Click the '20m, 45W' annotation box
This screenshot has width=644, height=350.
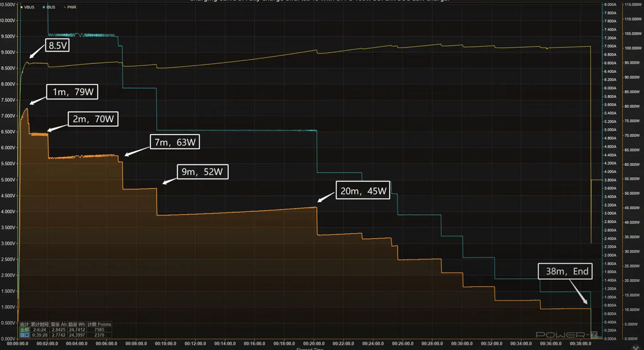point(363,191)
